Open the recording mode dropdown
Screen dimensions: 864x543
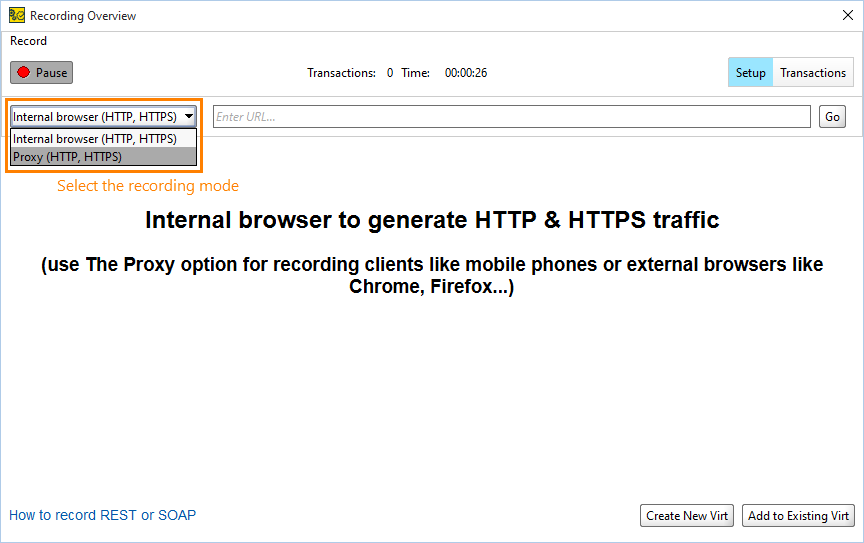click(x=103, y=116)
